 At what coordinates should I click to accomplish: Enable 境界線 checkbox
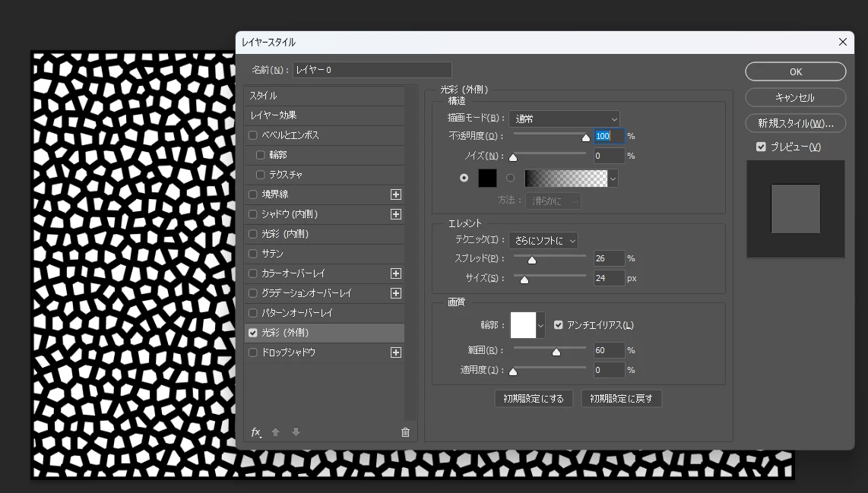[x=253, y=194]
